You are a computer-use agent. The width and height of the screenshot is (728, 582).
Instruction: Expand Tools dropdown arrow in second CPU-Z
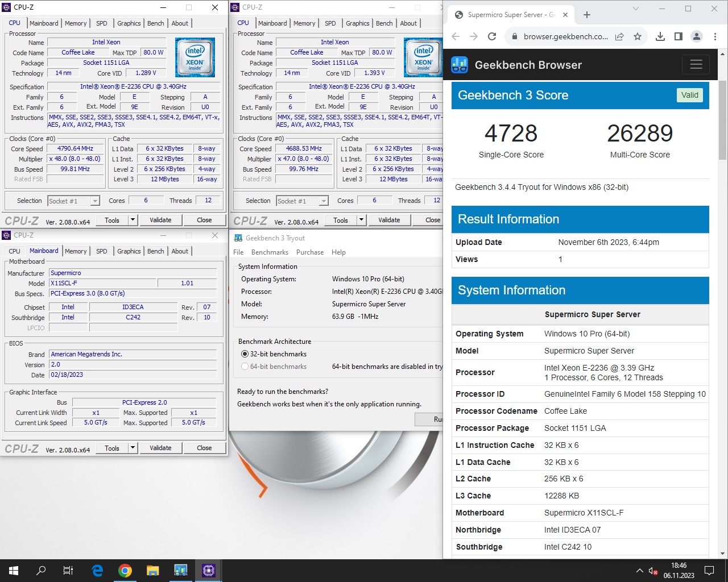coord(361,220)
